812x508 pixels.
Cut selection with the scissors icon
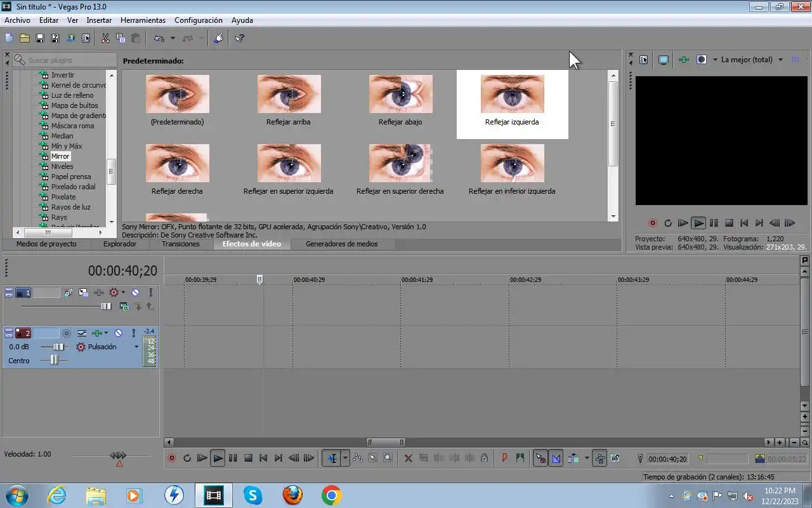click(x=105, y=38)
